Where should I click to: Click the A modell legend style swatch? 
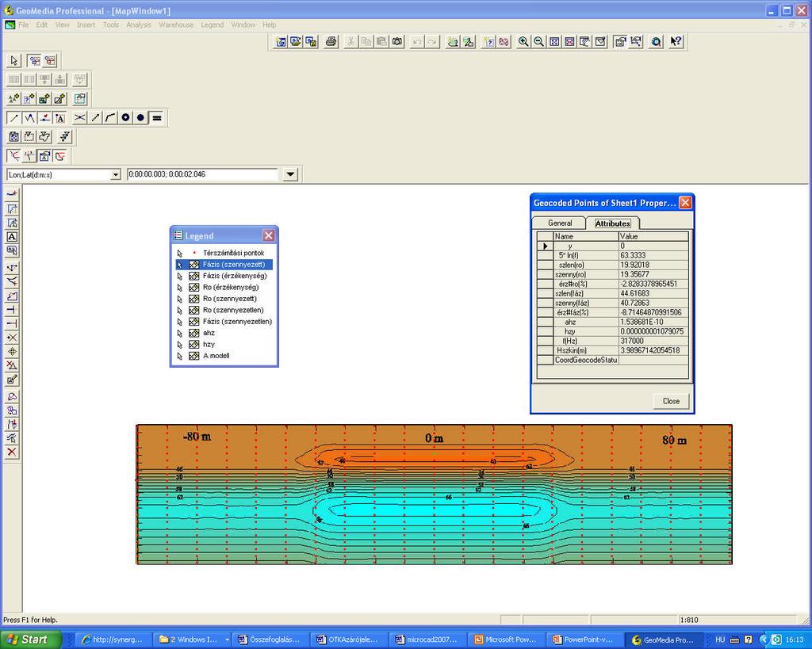194,356
